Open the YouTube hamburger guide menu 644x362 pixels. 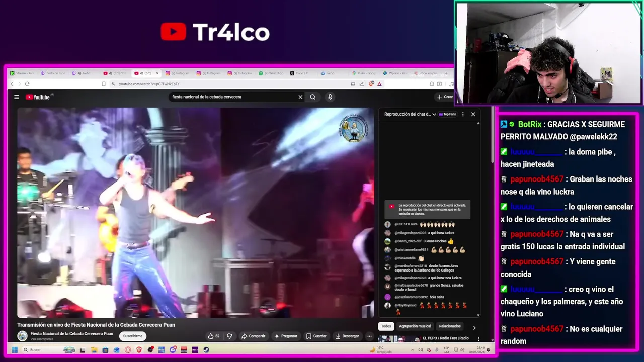click(x=17, y=97)
